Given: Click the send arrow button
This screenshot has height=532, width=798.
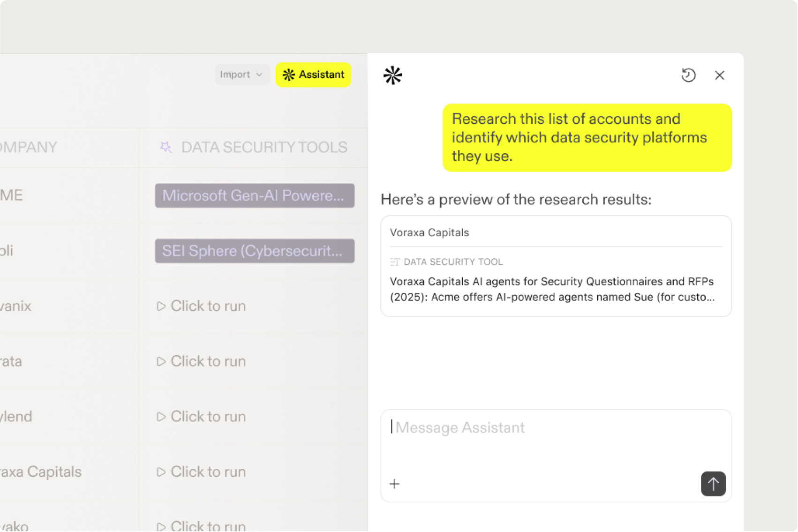Looking at the screenshot, I should [x=713, y=483].
